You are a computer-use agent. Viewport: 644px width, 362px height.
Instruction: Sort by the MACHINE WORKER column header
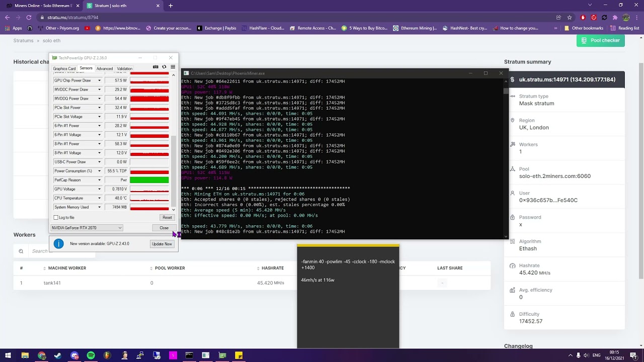pos(67,268)
